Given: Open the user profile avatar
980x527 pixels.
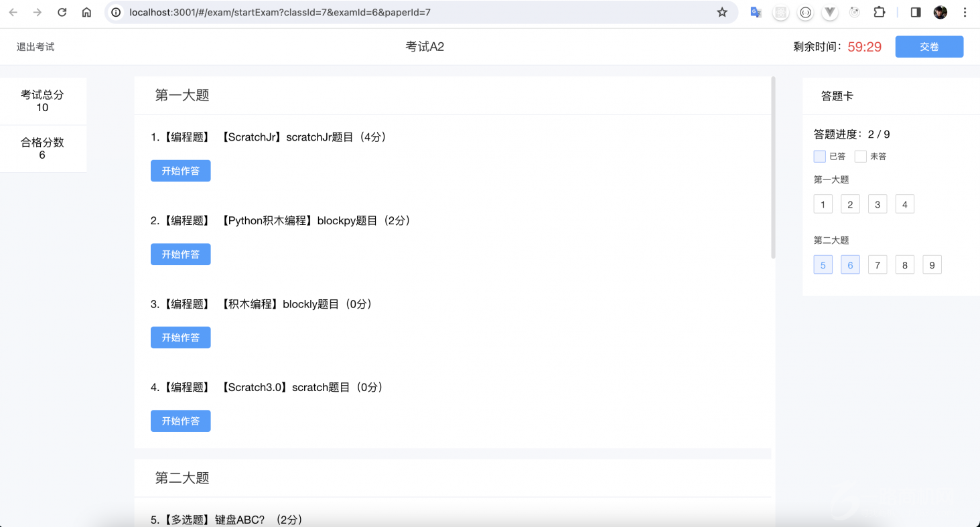Looking at the screenshot, I should tap(940, 12).
